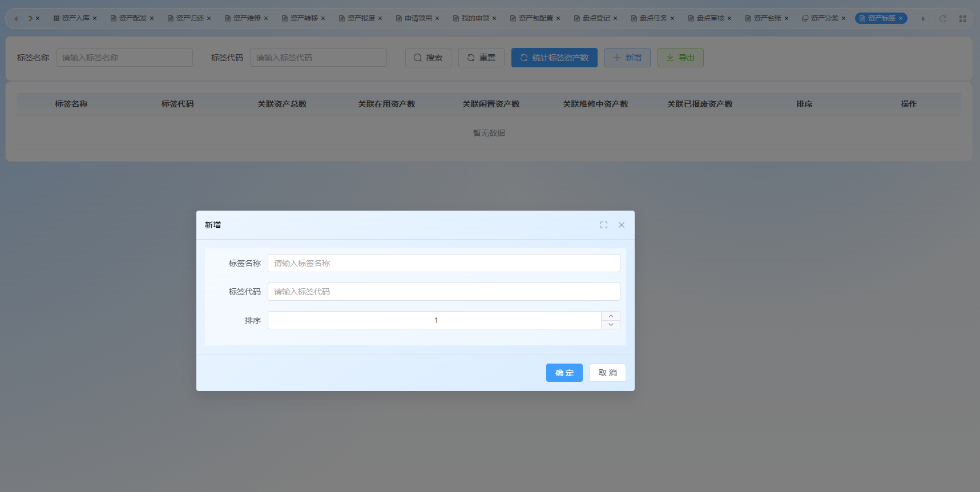Switch to the 盘点登记 tab
The height and width of the screenshot is (492, 980).
tap(596, 18)
